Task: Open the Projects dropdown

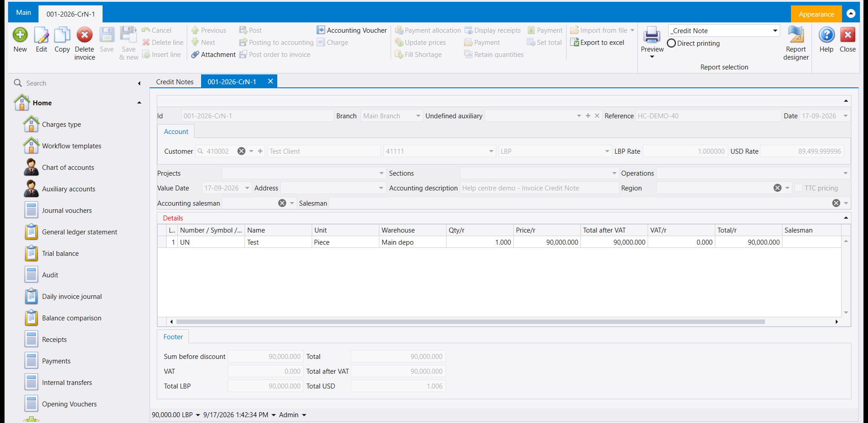Action: tap(382, 173)
